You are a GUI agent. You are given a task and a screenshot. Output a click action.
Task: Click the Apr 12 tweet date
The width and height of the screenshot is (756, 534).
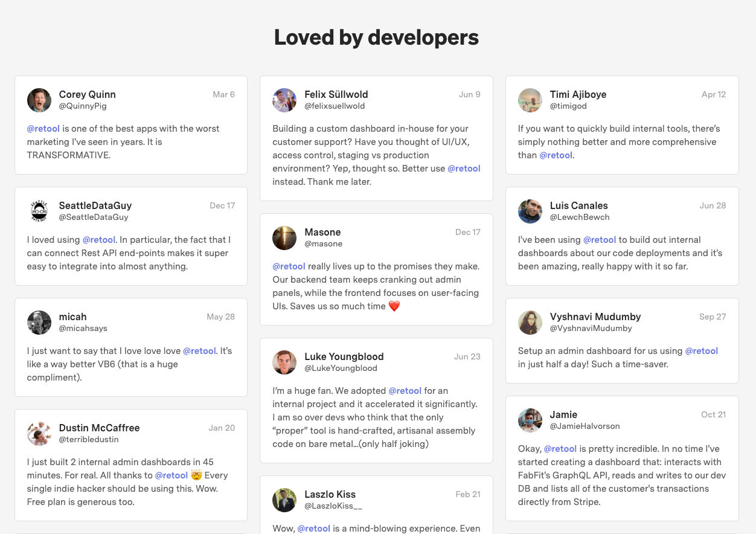coord(714,95)
